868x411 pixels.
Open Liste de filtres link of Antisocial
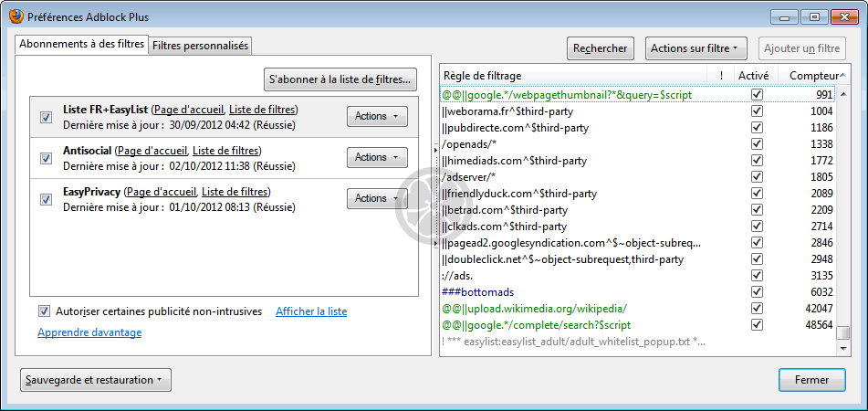226,150
